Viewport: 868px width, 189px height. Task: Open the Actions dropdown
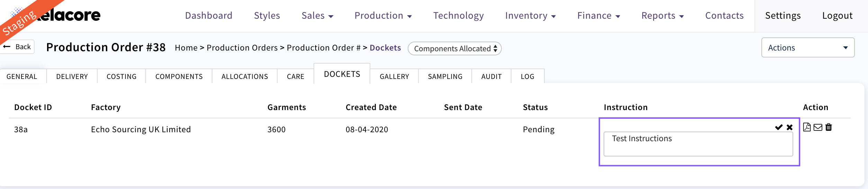pyautogui.click(x=807, y=48)
